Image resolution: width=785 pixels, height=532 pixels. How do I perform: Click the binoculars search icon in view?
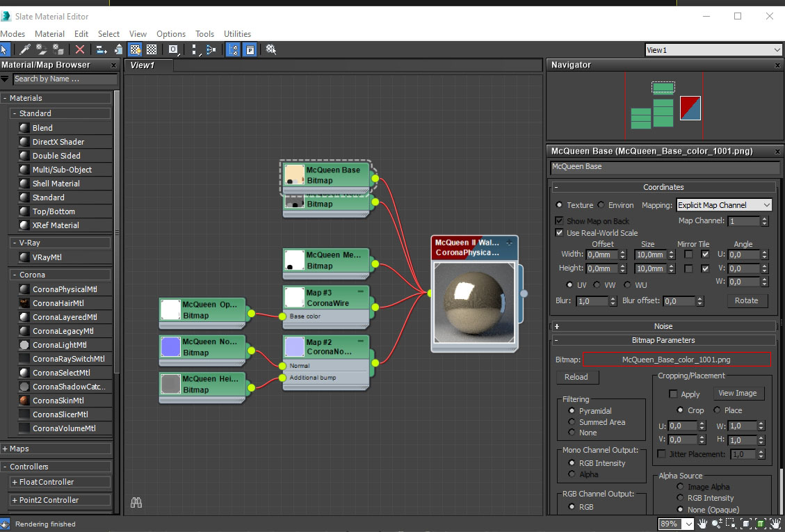[136, 502]
